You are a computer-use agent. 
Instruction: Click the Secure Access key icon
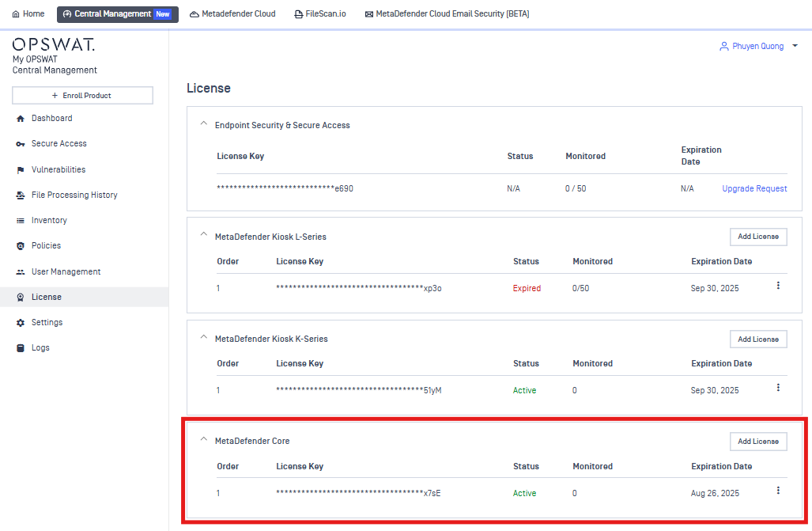(x=21, y=144)
